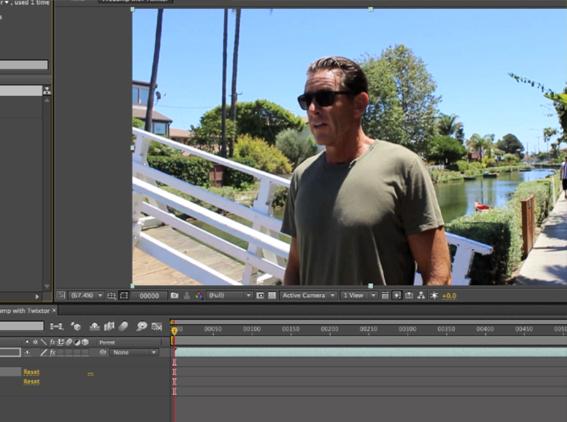This screenshot has height=422, width=567.
Task: Click the timeline search field
Action: tap(22, 326)
